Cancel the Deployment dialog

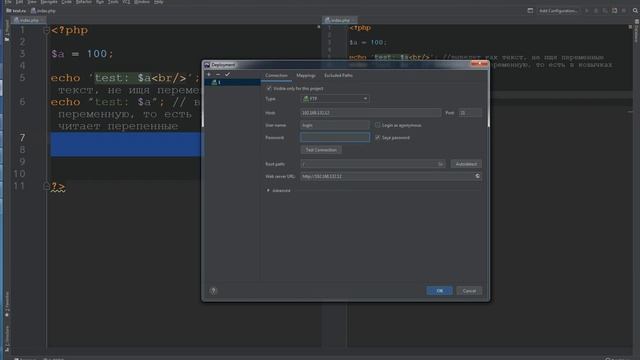coord(469,291)
